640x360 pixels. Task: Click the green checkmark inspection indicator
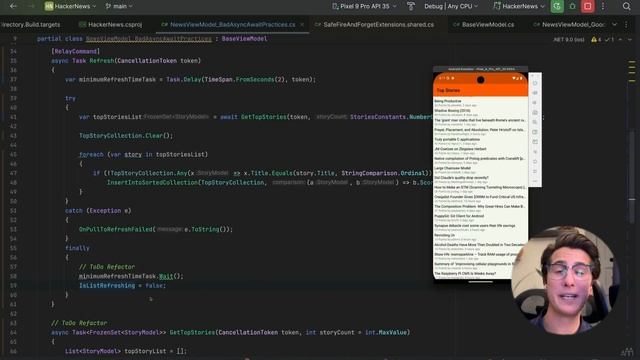coord(609,40)
